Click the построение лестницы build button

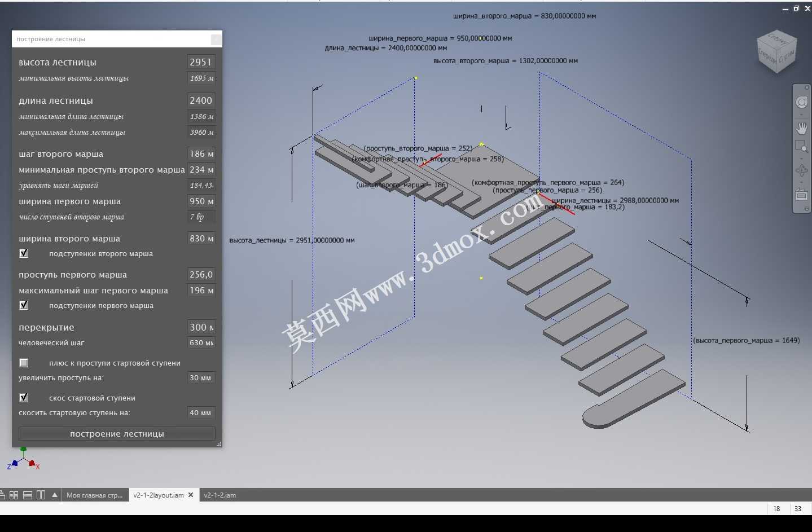click(117, 433)
